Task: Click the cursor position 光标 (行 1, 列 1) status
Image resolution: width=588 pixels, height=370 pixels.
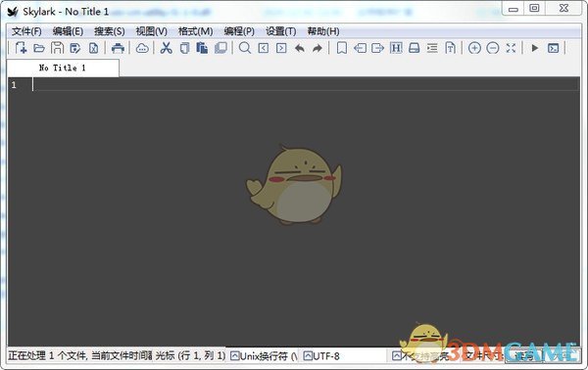Action: click(x=190, y=355)
